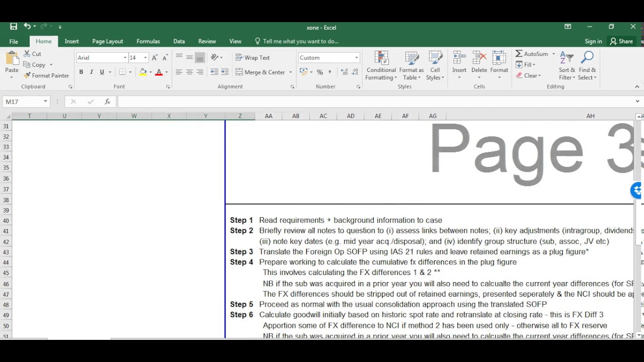Click the AutoSum icon

coord(519,54)
